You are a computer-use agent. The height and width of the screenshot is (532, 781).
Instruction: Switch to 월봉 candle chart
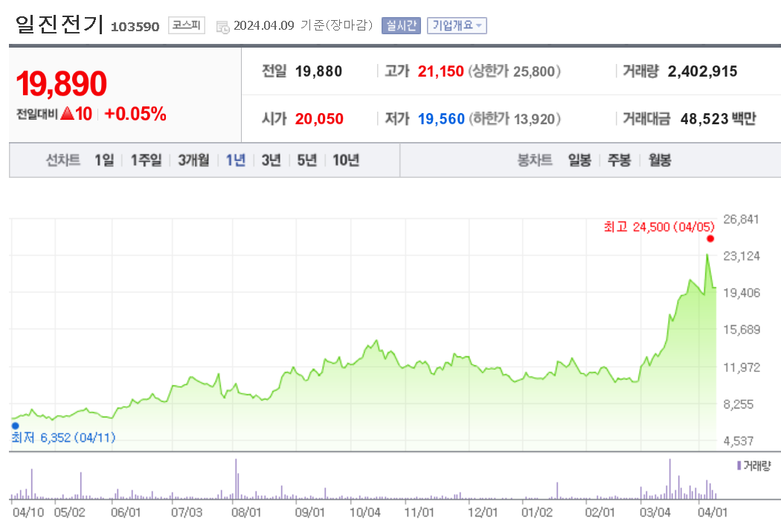(x=660, y=161)
